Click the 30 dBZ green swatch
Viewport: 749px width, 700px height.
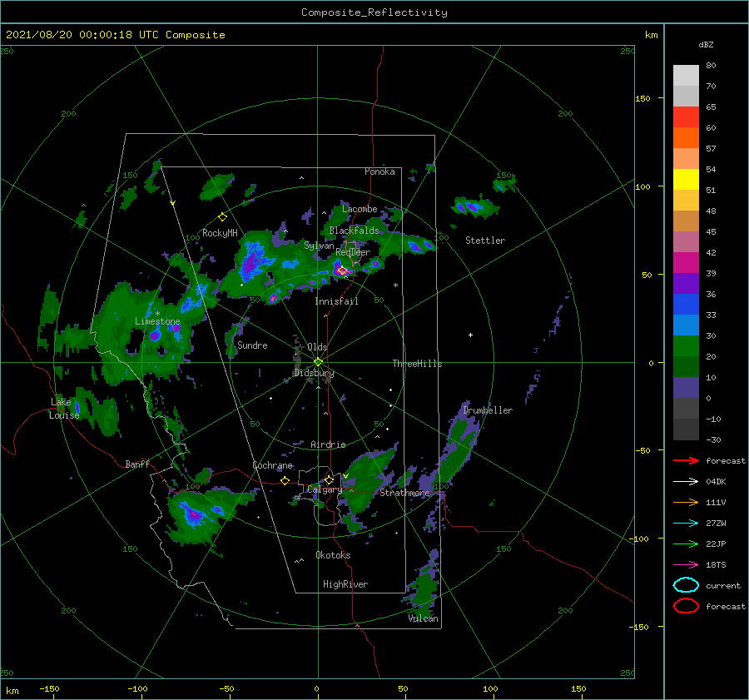tap(686, 345)
